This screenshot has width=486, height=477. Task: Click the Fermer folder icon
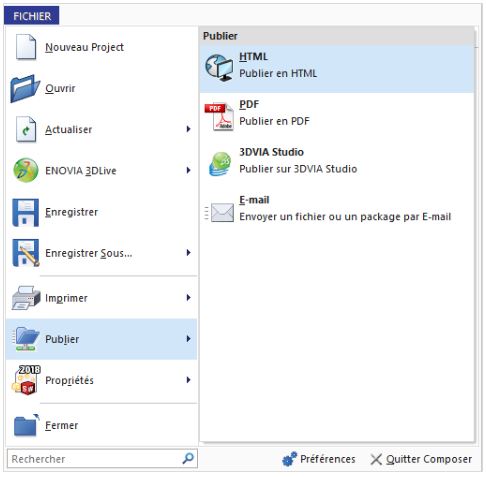(26, 425)
